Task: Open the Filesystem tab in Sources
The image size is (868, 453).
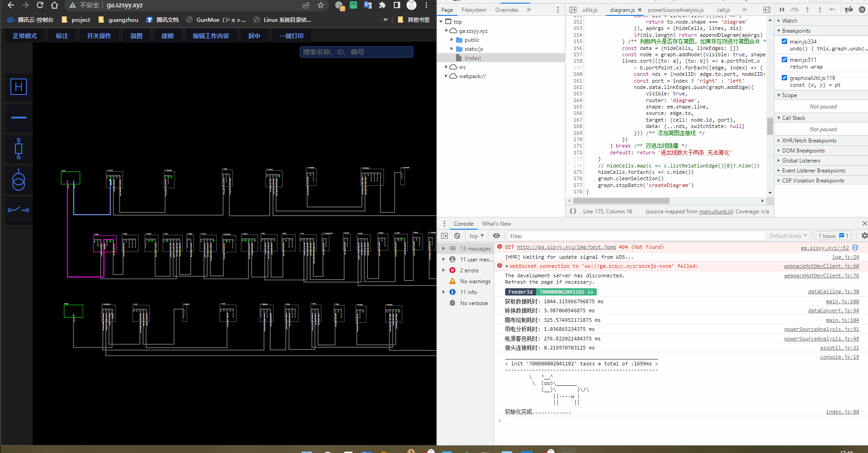Action: (474, 10)
